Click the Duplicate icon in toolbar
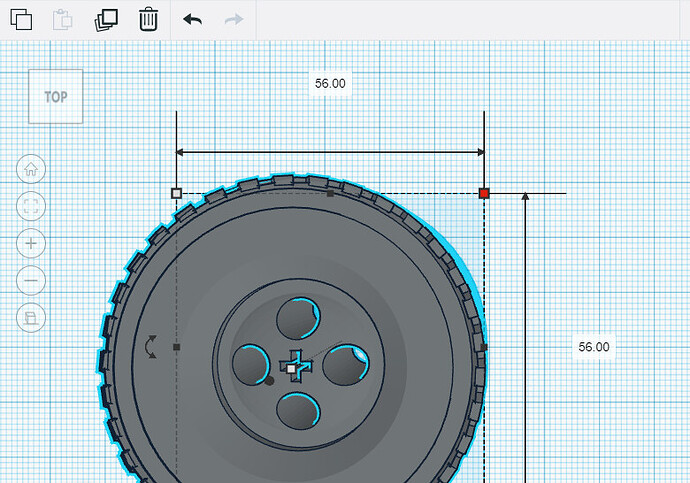 [x=106, y=20]
